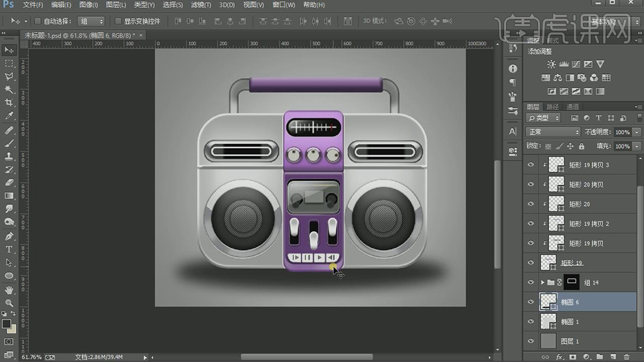Open the blend mode 正常 dropdown
This screenshot has width=644, height=362.
pos(552,132)
